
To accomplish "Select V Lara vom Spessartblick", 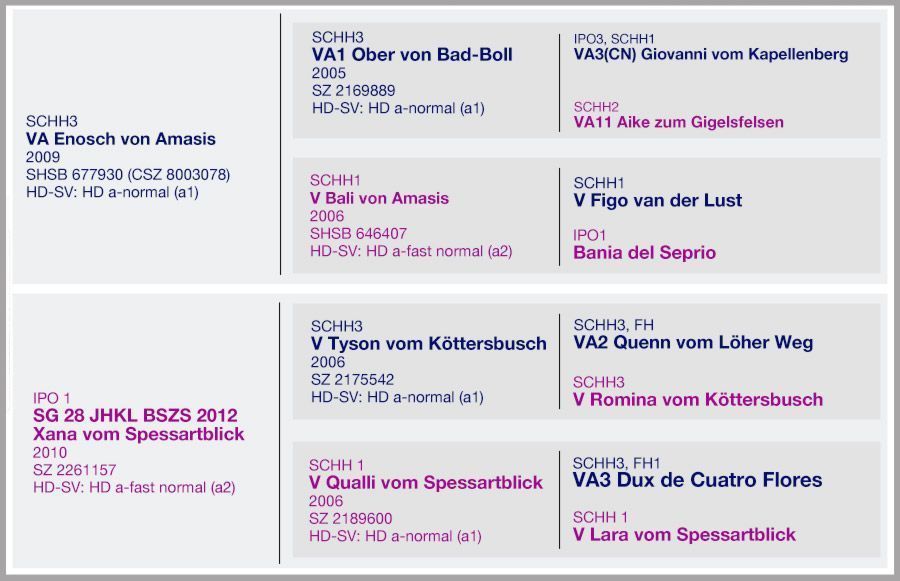I will 684,534.
